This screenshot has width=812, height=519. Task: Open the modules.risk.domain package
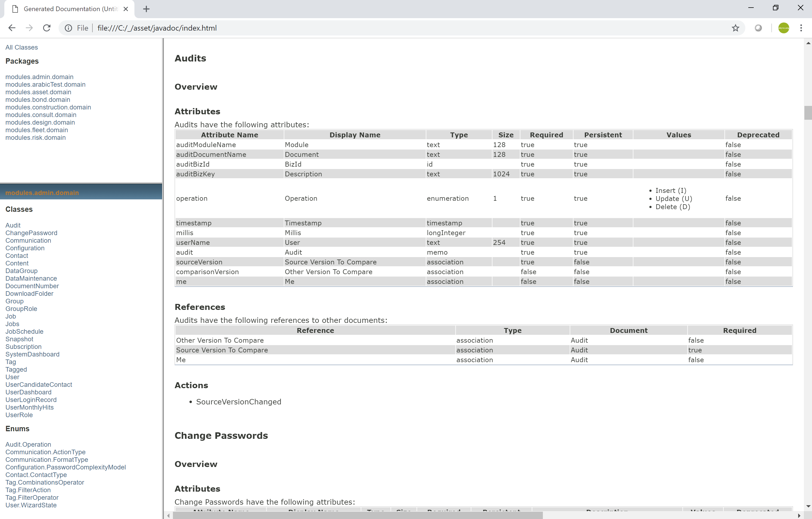coord(36,138)
